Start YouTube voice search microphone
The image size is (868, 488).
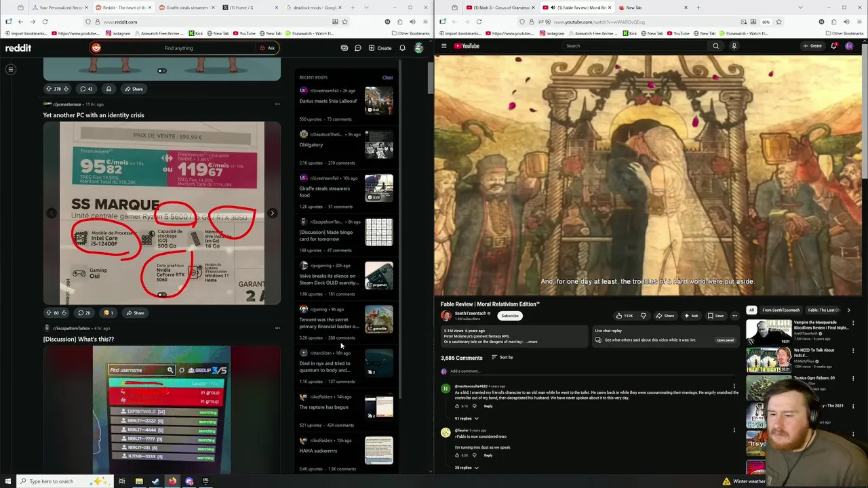coord(734,46)
